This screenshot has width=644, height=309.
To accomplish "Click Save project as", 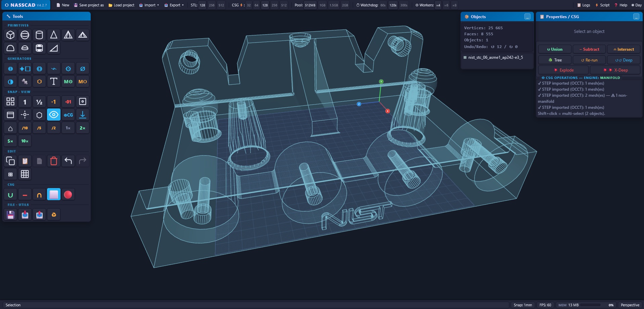I will click(x=89, y=5).
